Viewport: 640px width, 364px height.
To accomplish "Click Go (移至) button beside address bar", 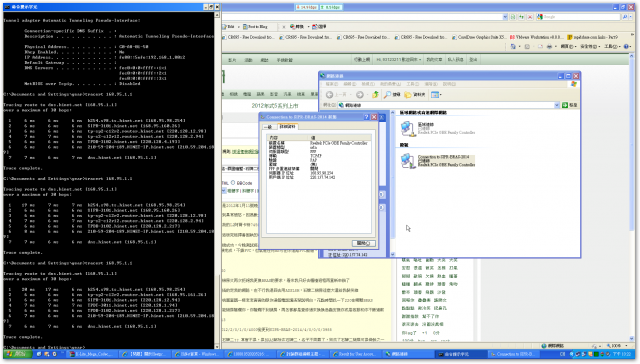I will pos(569,105).
